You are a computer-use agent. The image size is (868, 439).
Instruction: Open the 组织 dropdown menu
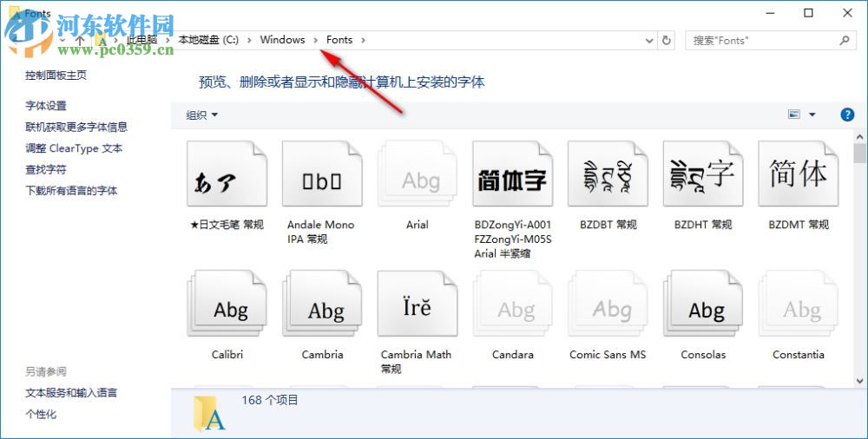[202, 115]
